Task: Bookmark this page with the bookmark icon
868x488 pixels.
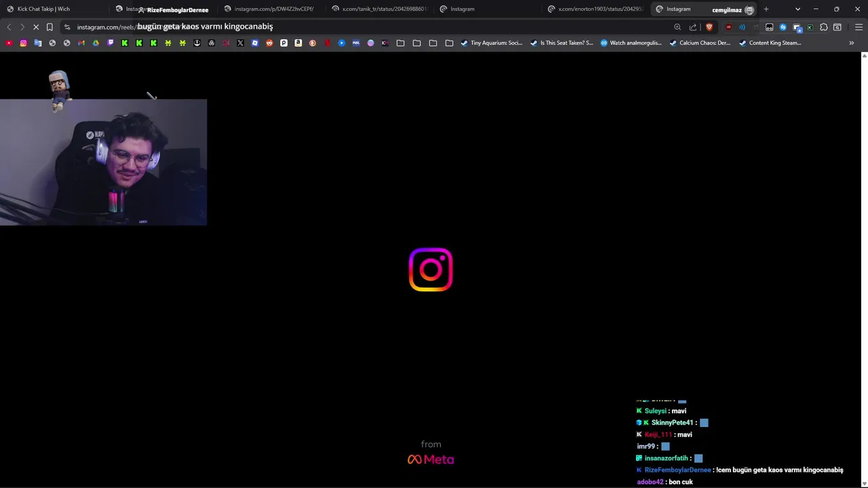Action: pos(50,27)
